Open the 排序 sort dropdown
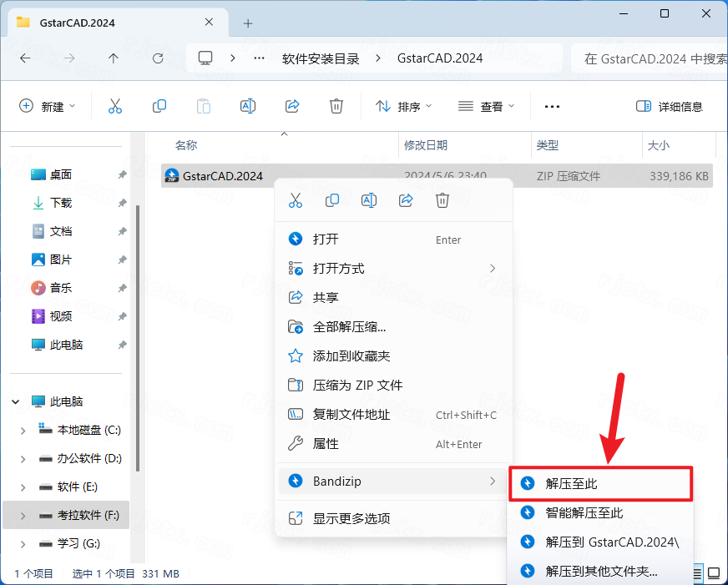This screenshot has height=585, width=728. tap(404, 106)
